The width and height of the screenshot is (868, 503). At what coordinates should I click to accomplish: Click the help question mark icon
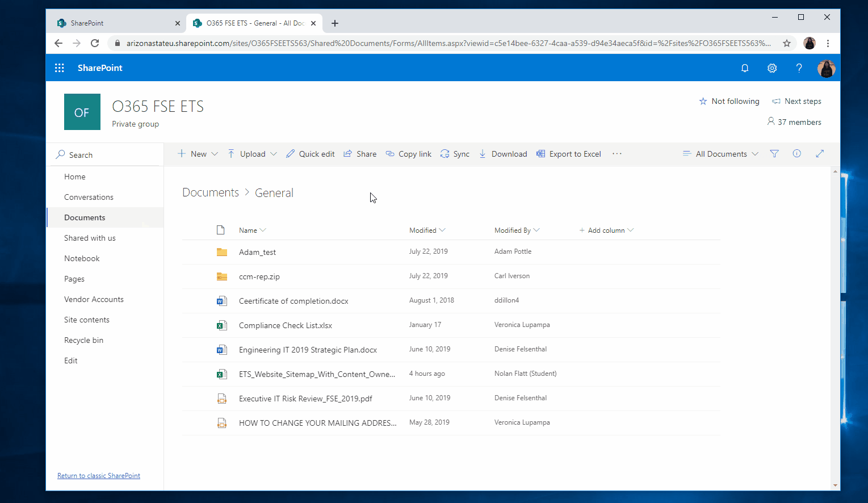click(799, 68)
